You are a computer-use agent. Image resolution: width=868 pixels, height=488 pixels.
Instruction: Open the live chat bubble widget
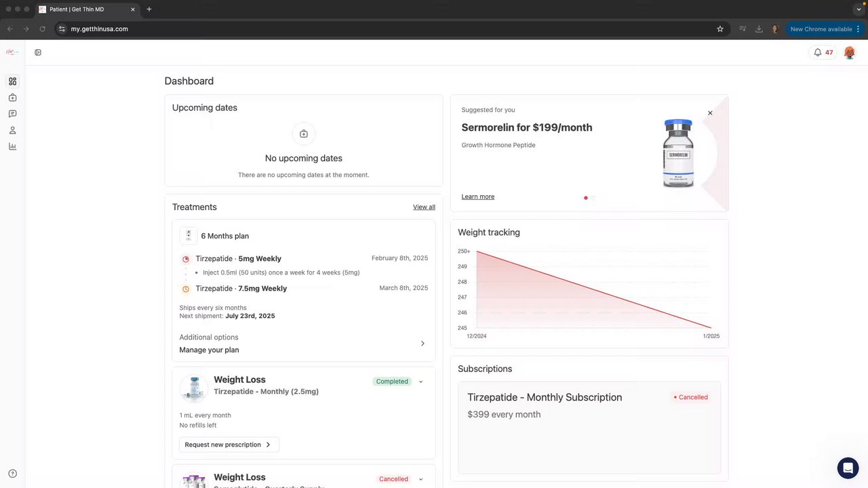848,468
